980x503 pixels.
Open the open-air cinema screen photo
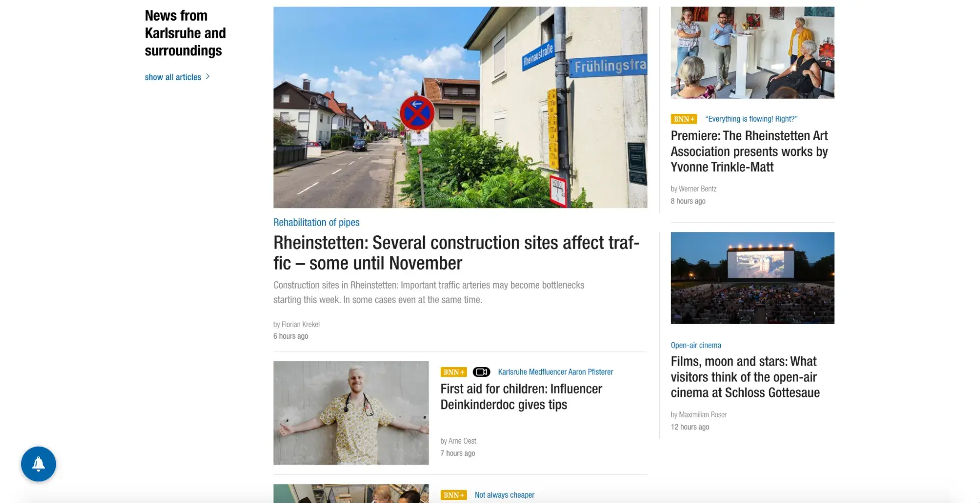(x=752, y=278)
